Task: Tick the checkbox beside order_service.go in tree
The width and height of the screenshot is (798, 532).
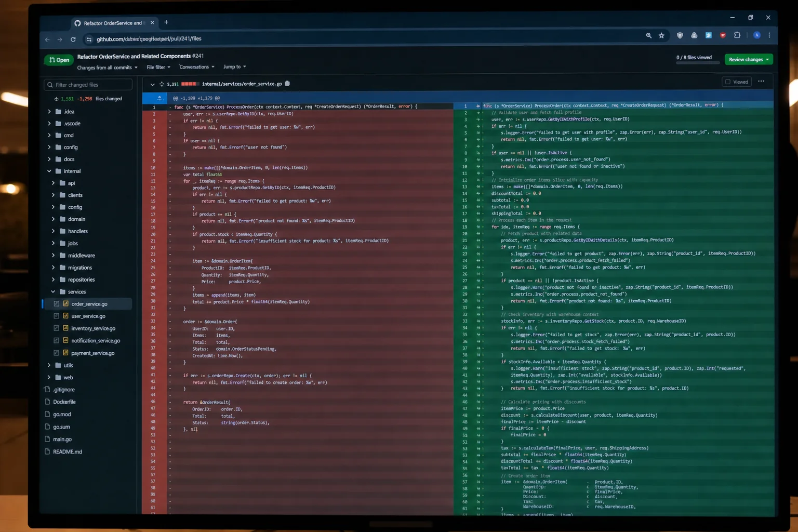Action: pos(57,304)
